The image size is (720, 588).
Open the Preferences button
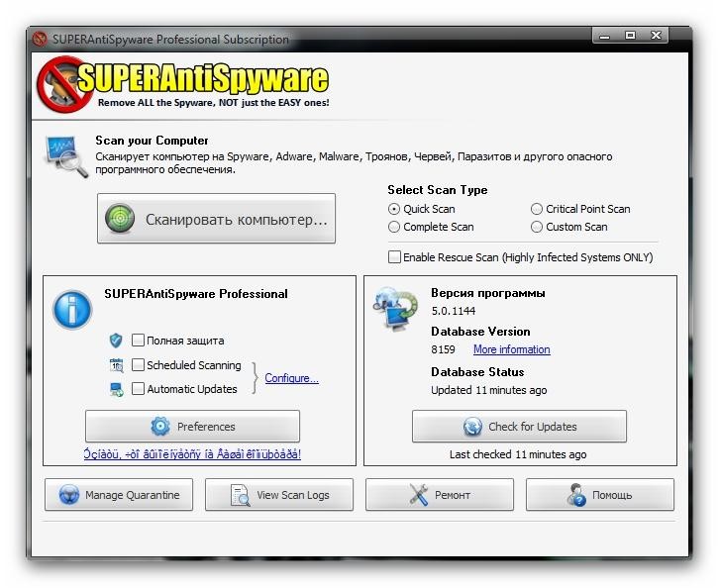click(x=192, y=427)
